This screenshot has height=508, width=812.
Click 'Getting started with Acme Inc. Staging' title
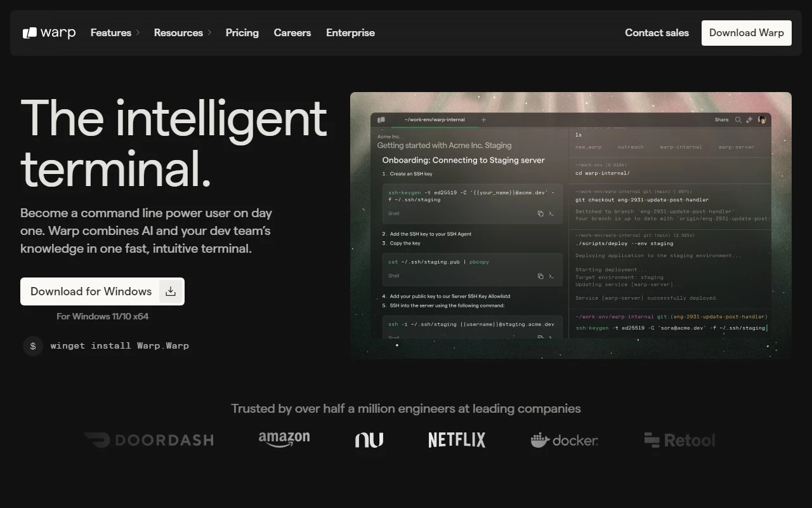[x=444, y=145]
